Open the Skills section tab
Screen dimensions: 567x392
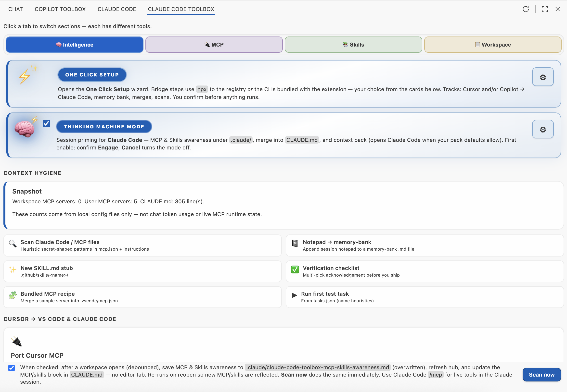tap(353, 45)
